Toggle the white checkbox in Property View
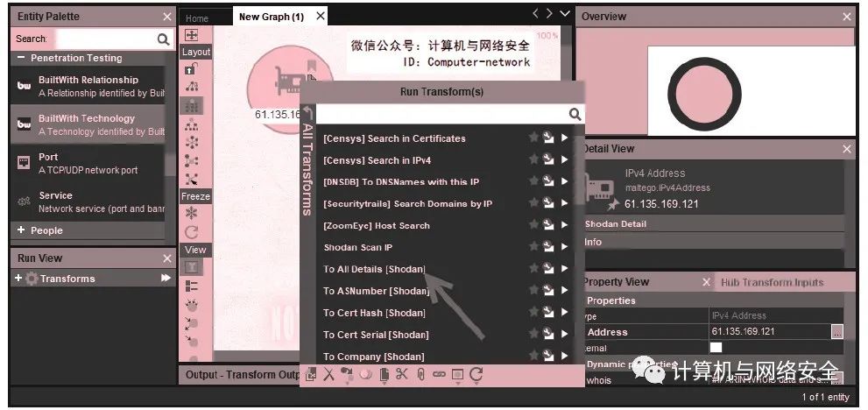 tap(716, 348)
